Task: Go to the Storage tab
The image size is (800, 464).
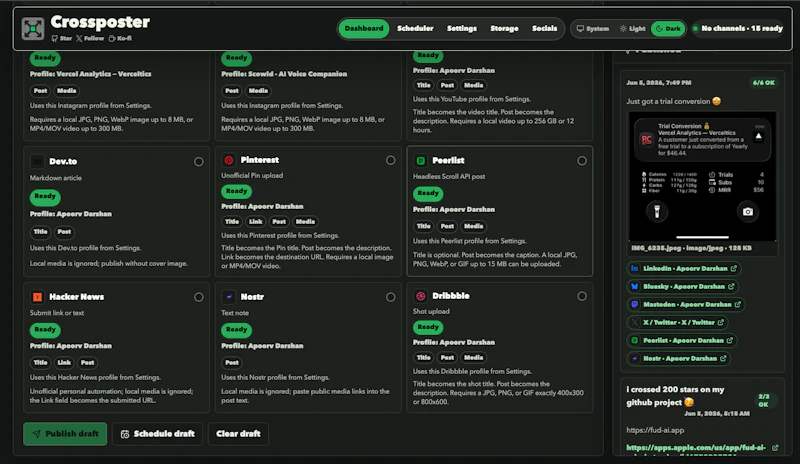Action: pos(504,29)
